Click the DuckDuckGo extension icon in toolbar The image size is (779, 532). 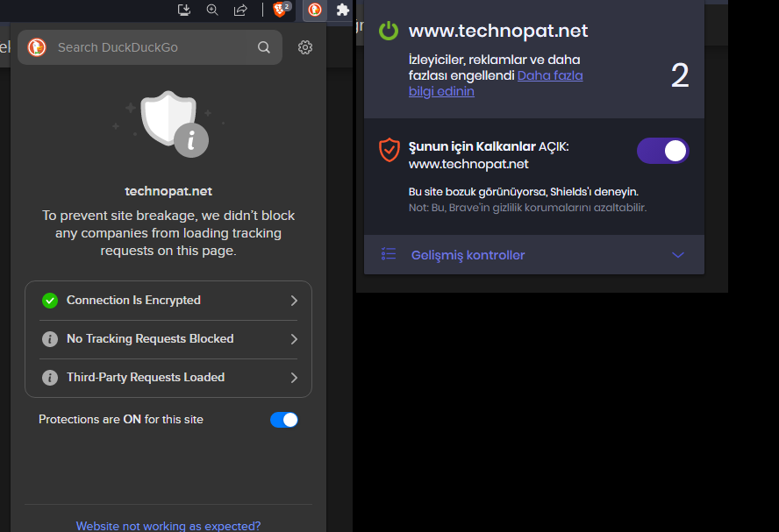[x=315, y=10]
